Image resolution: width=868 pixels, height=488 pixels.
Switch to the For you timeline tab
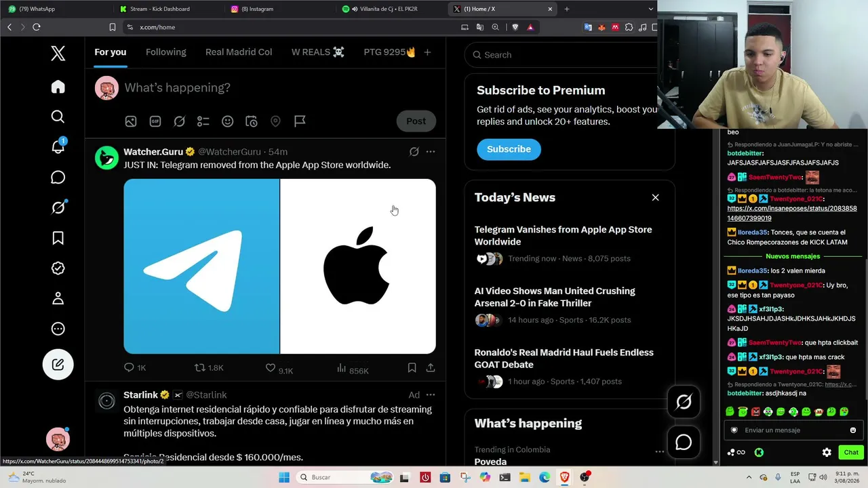click(x=111, y=52)
